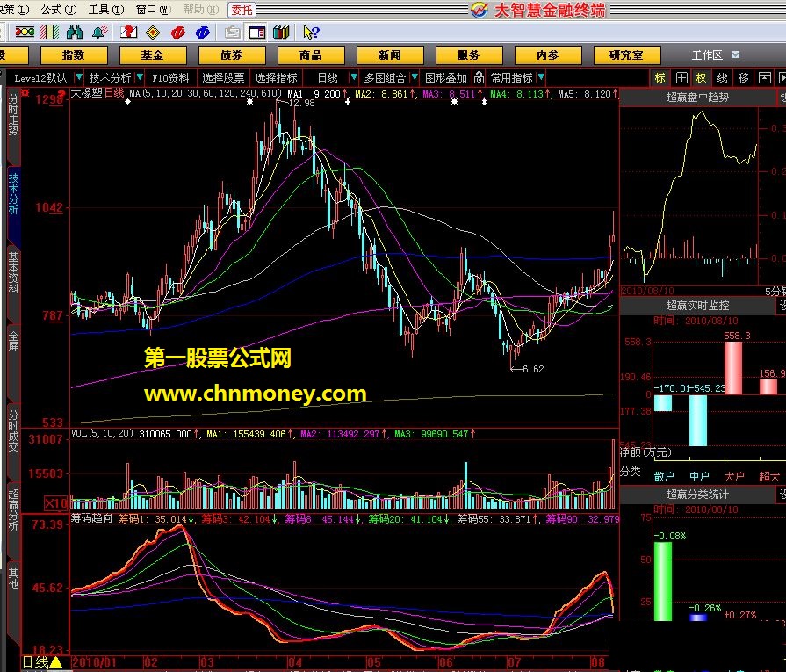Click the 图形叠加 toolbar button
Viewport: 786px width, 672px height.
pyautogui.click(x=446, y=77)
